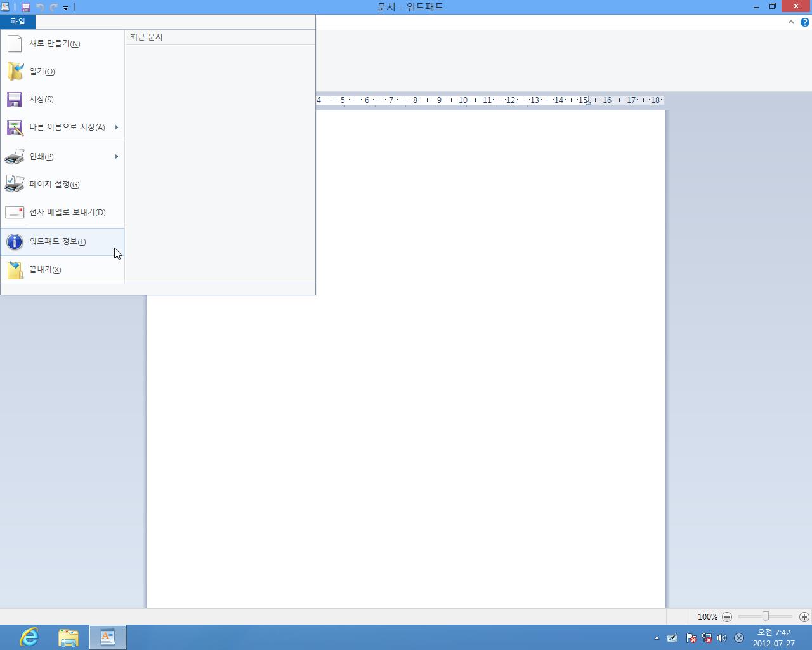Click the horizontal ruler at mark 10
Screen dimensions: 812x650
(x=463, y=100)
